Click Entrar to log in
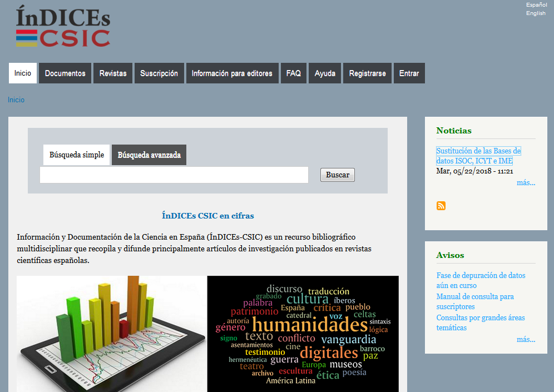 [409, 73]
